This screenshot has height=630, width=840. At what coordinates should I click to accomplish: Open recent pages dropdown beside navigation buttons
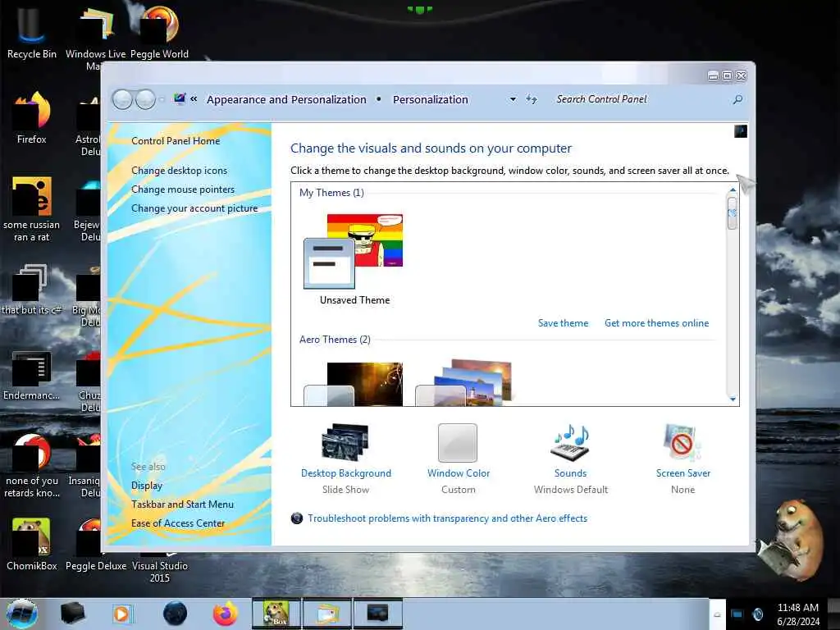click(162, 99)
